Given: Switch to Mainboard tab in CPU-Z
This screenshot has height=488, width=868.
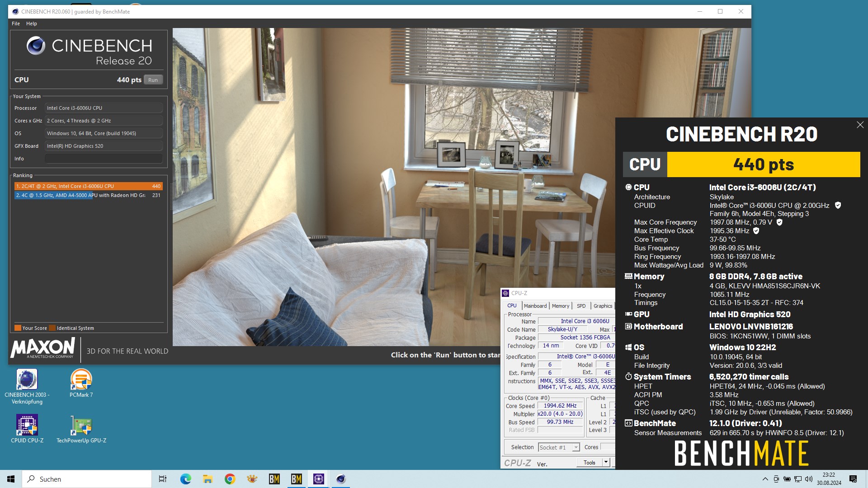Looking at the screenshot, I should coord(535,306).
